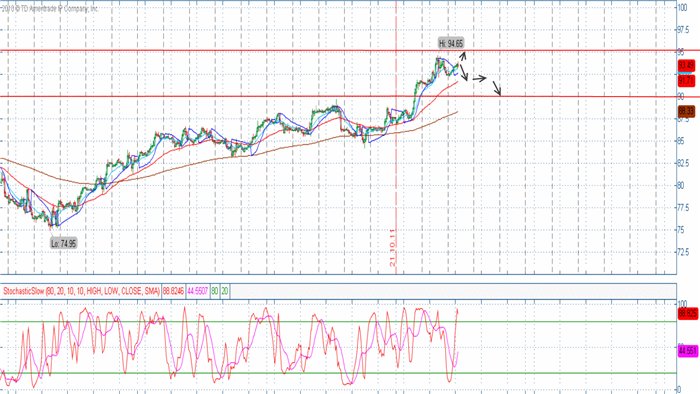This screenshot has height=394, width=700.
Task: Click the magenta 44.551 stochastic axis tag
Action: (688, 351)
